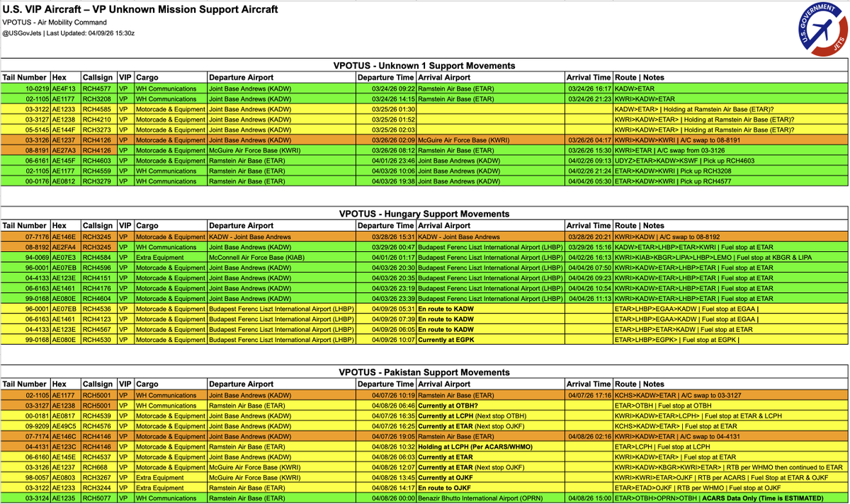Select callsign cell RCH4536
This screenshot has height=504, width=850.
[98, 309]
